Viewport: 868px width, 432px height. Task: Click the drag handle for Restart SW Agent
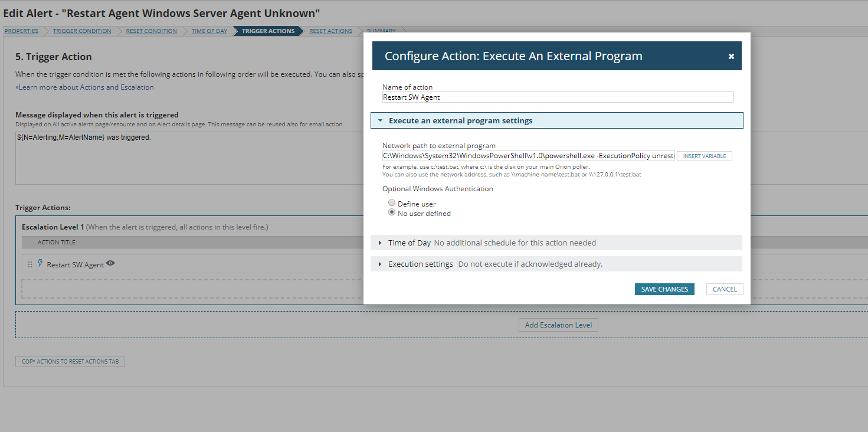[30, 265]
